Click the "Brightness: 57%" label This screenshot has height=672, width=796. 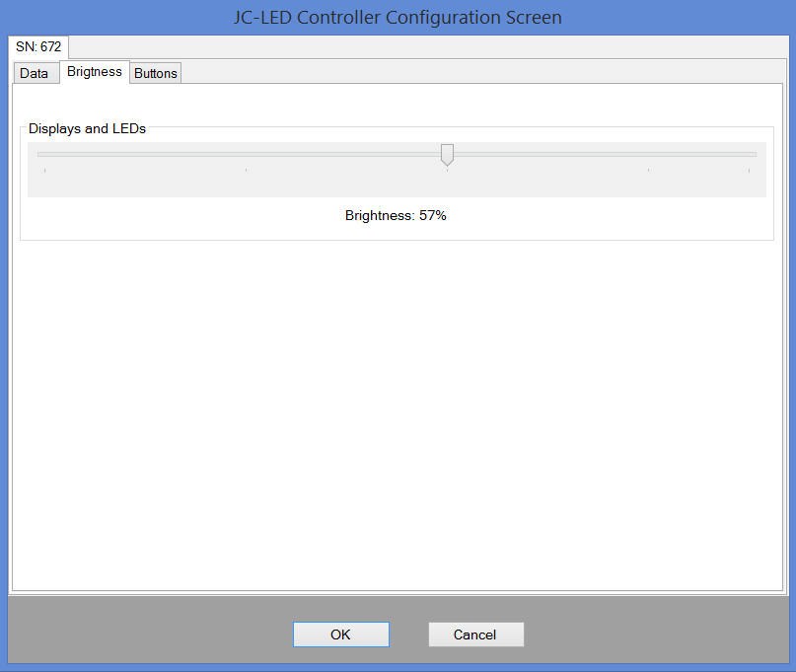396,215
